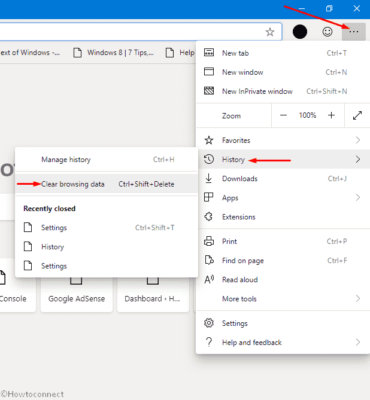Image resolution: width=370 pixels, height=400 pixels.
Task: Click page icon beside recently closed History
Action: tap(28, 247)
